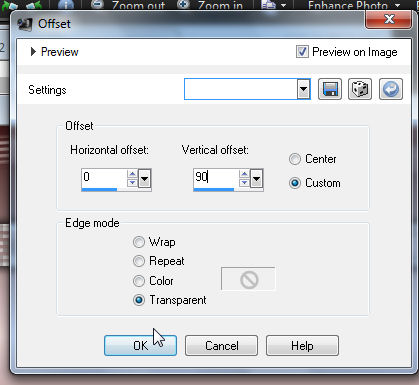
Task: Click the disabled color swatch box
Action: (248, 279)
